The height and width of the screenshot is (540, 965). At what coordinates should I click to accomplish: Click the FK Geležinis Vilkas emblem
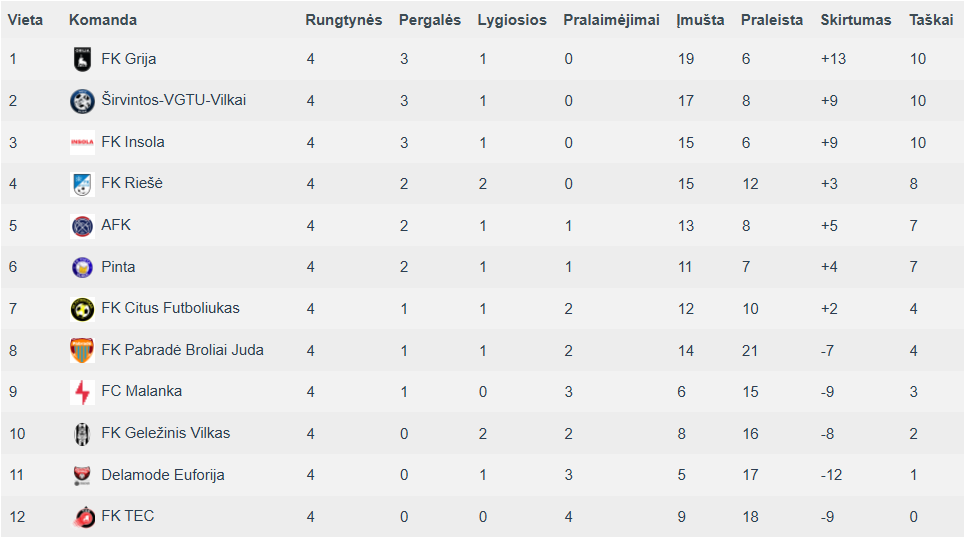point(82,434)
